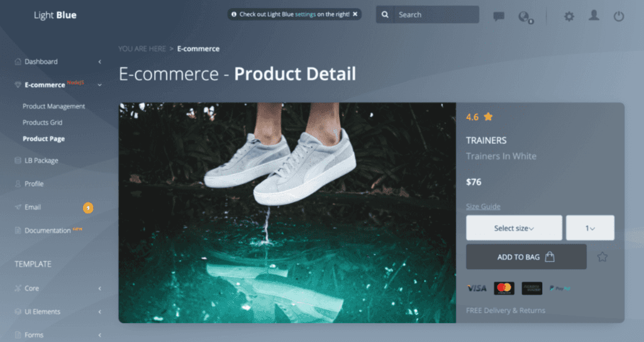Click the Light Blue logo
Screen dimensions: 644x342
tap(55, 15)
